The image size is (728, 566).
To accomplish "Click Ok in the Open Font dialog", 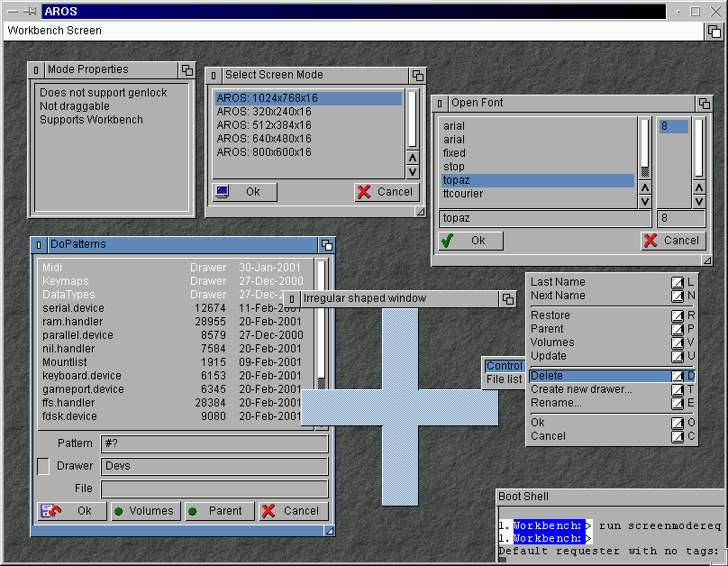I will tap(471, 241).
